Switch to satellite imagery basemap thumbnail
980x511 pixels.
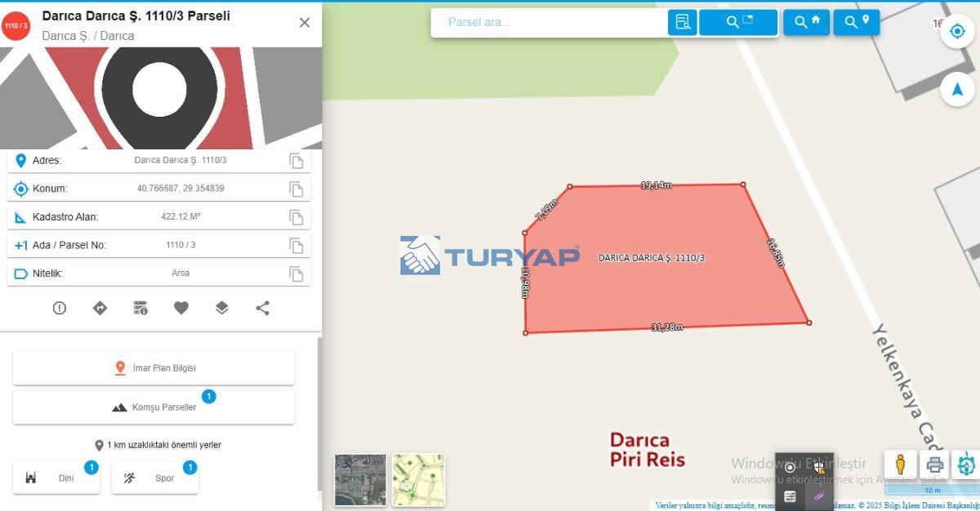coord(360,480)
